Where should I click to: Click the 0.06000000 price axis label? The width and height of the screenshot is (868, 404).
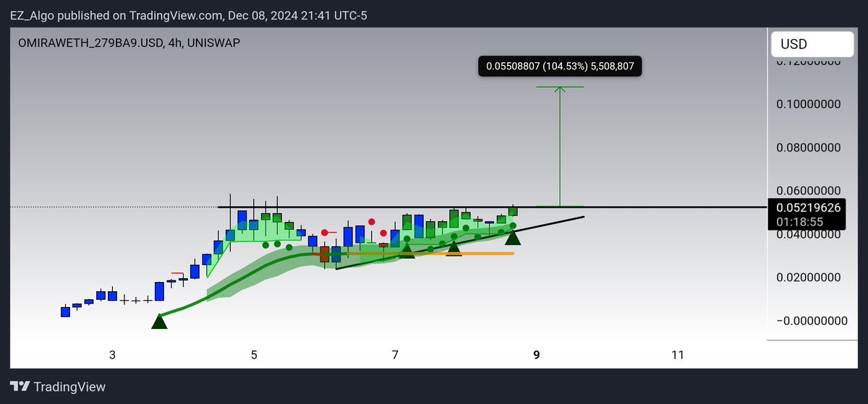tap(807, 191)
